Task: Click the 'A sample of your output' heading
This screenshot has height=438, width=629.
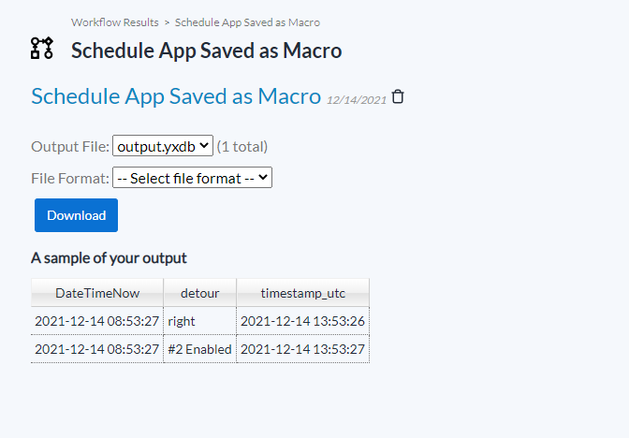Action: [x=109, y=258]
